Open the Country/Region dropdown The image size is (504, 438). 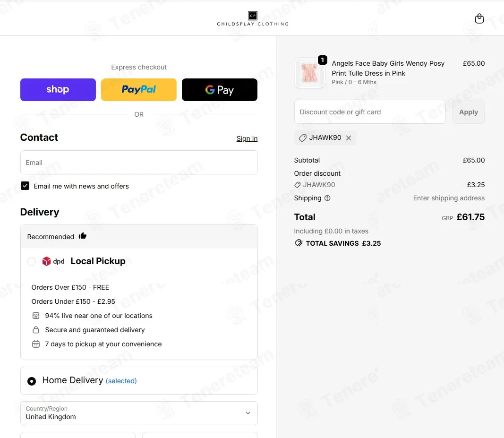(139, 413)
